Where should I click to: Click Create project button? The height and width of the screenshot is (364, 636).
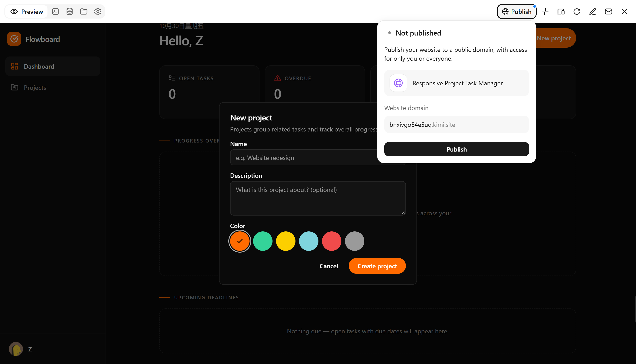pos(377,266)
